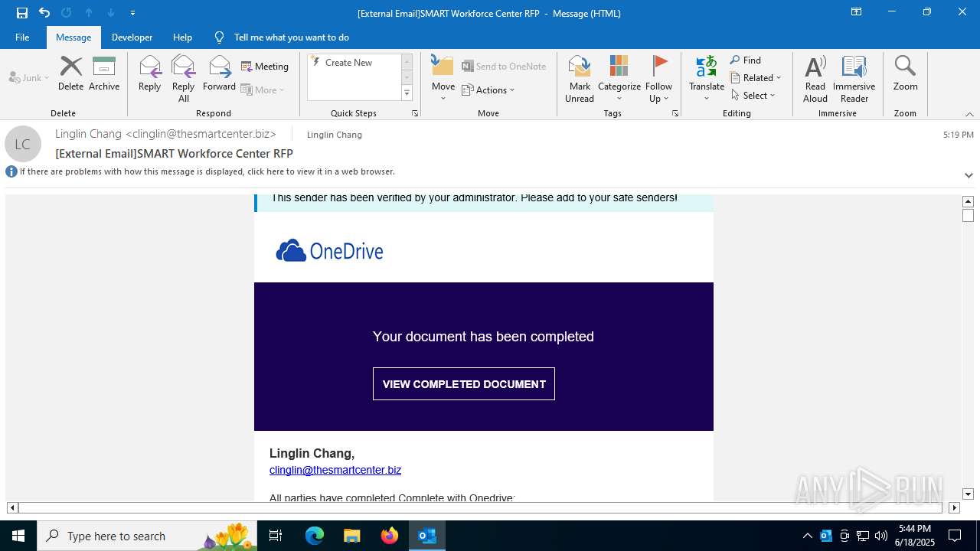Launch Microsoft Edge from the taskbar
The image size is (980, 551).
[315, 536]
